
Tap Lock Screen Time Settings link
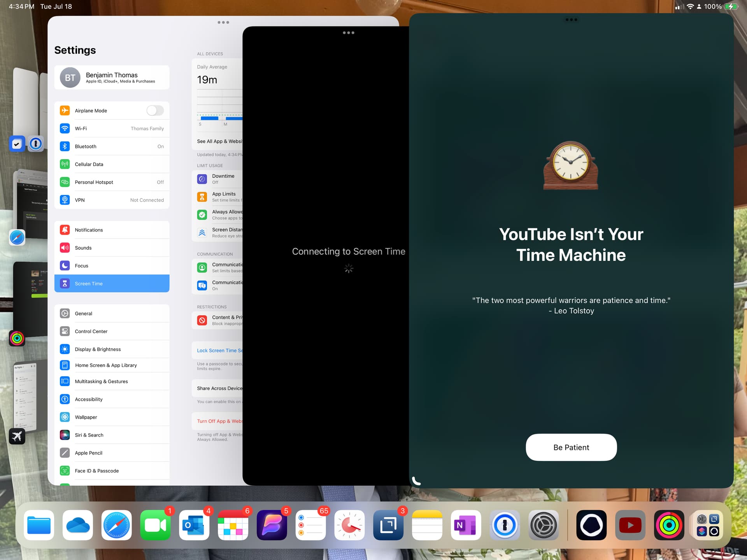219,351
